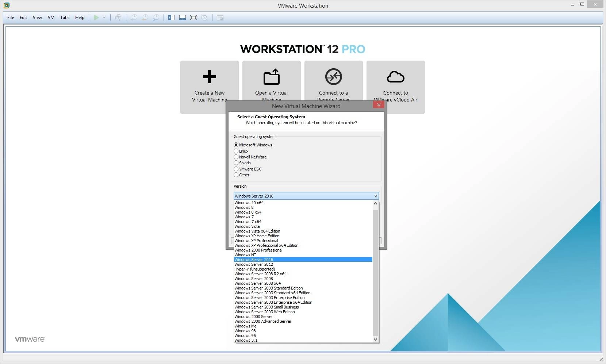The height and width of the screenshot is (364, 606).
Task: Choose Windows 8 x64 from list
Action: pyautogui.click(x=303, y=212)
